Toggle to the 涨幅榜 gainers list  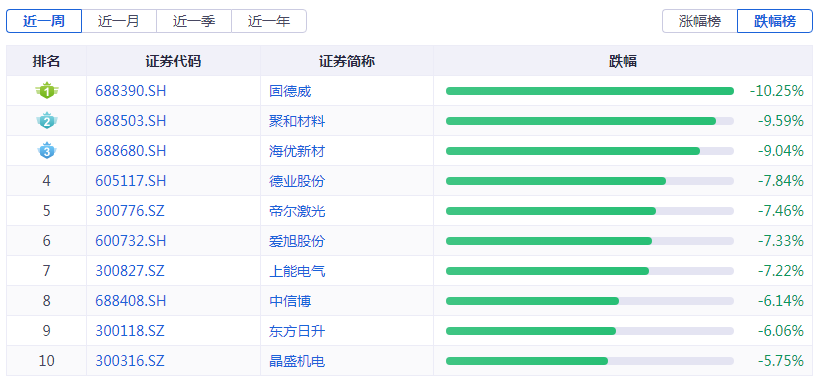[x=700, y=21]
